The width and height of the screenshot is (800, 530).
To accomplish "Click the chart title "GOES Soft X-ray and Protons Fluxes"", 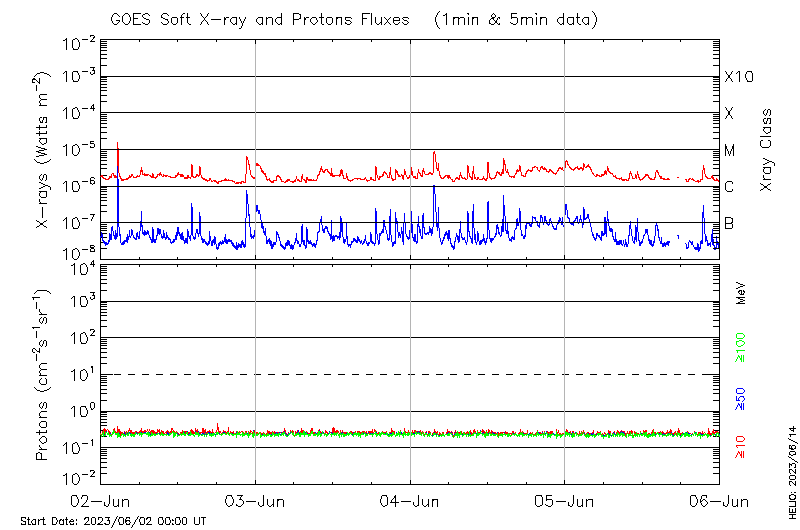I will tap(264, 20).
